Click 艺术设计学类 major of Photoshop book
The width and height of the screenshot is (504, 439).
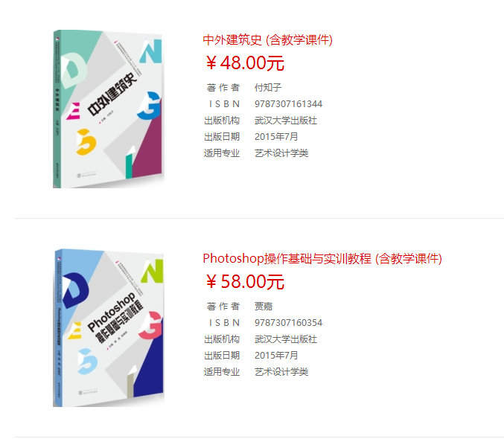point(281,372)
